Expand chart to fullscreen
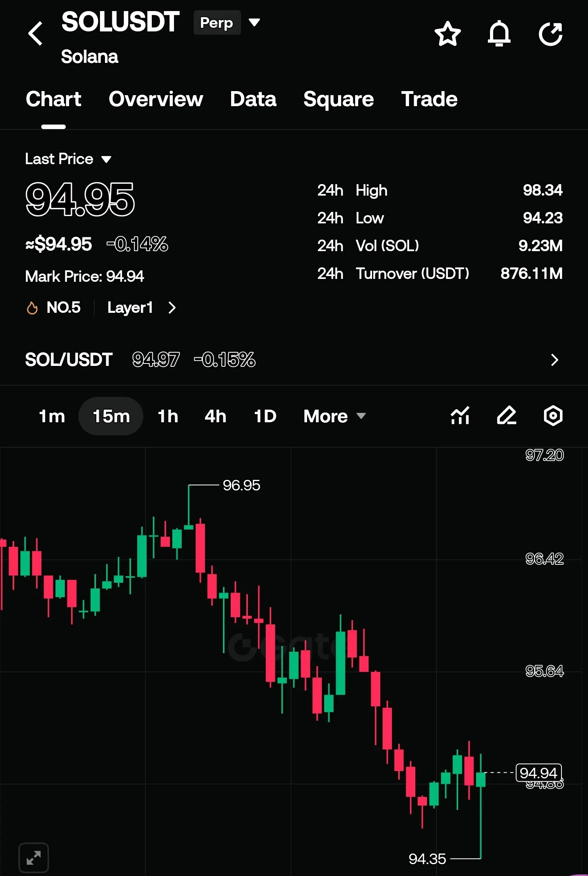This screenshot has height=876, width=588. 34,858
